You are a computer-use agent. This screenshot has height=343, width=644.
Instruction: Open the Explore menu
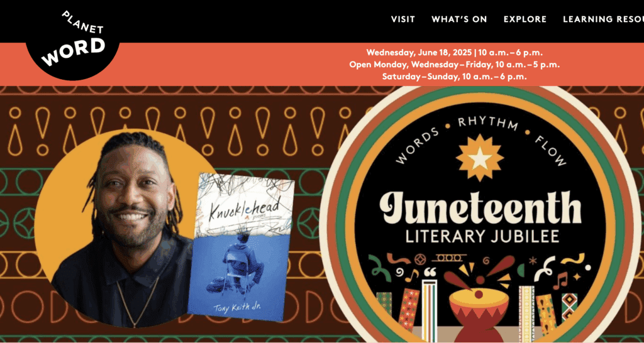pos(525,19)
